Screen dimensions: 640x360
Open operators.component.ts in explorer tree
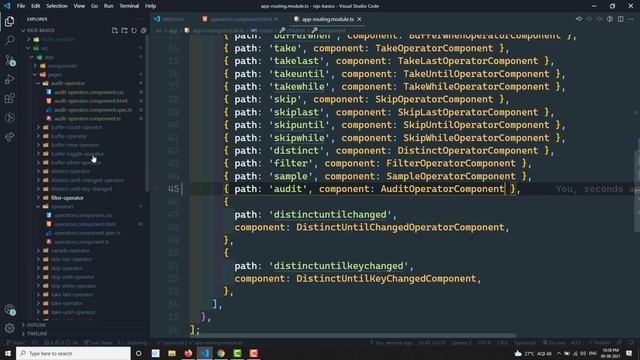(x=82, y=242)
